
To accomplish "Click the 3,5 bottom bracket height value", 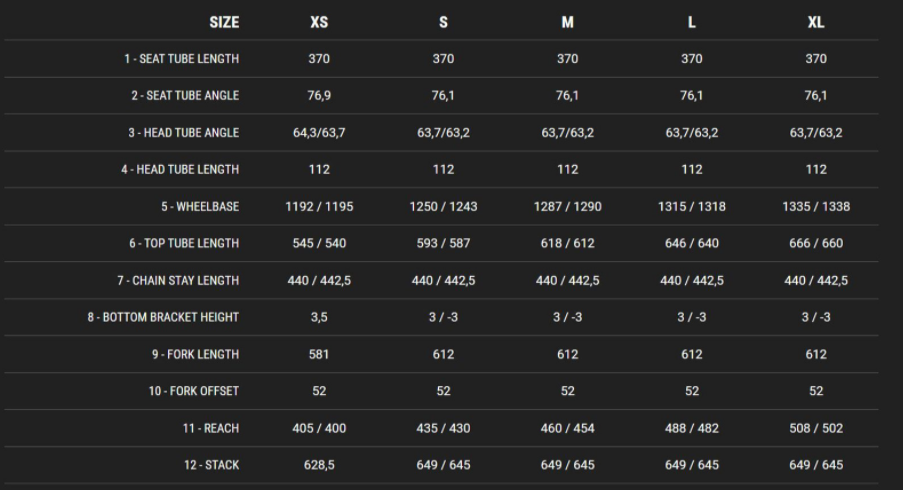I will click(x=319, y=317).
